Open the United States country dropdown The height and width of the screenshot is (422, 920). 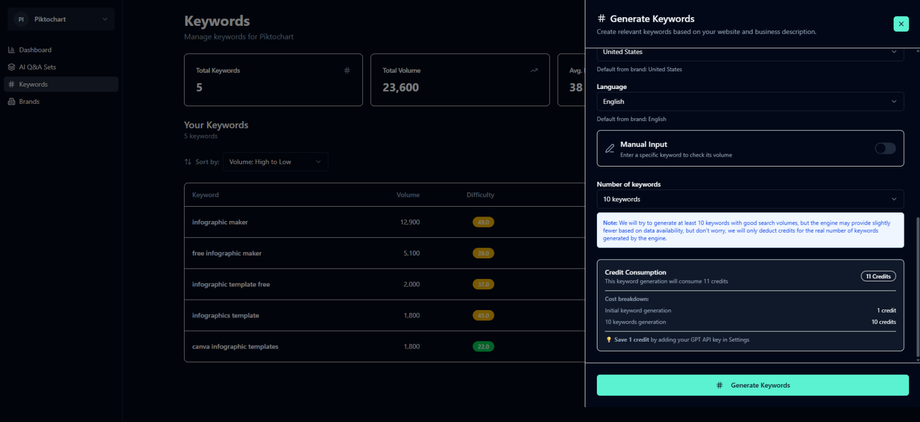click(750, 52)
